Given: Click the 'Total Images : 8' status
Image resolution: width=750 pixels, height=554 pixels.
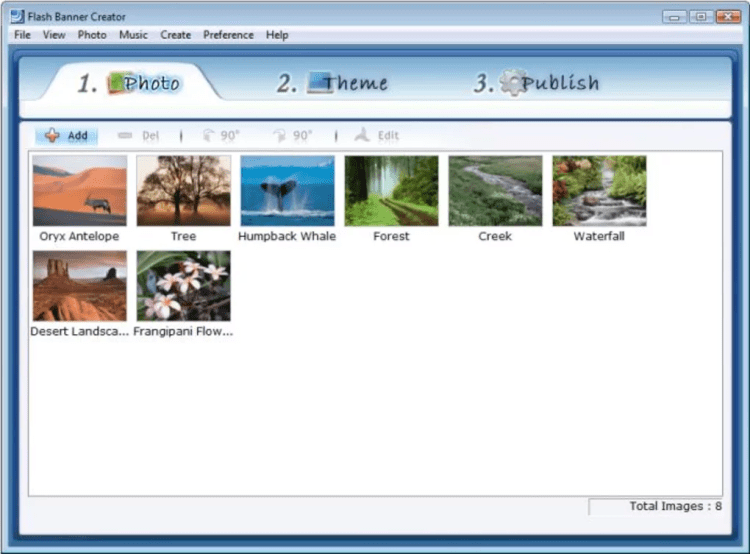Looking at the screenshot, I should tap(675, 506).
